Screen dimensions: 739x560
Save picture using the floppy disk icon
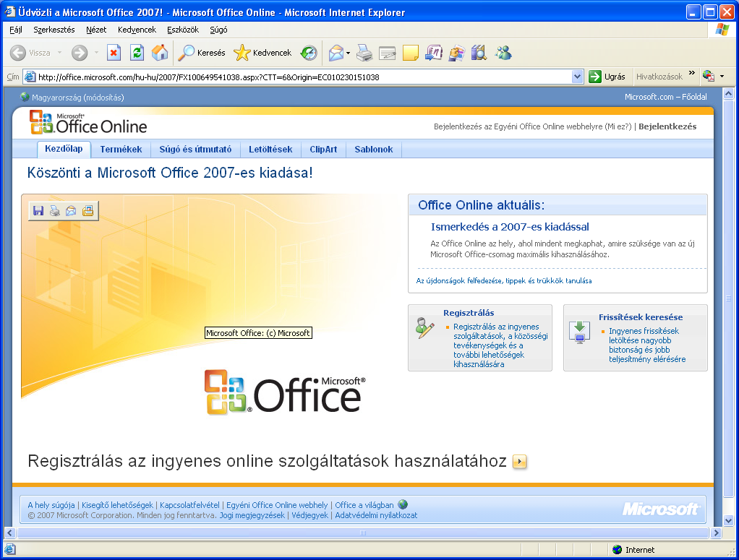click(x=38, y=211)
